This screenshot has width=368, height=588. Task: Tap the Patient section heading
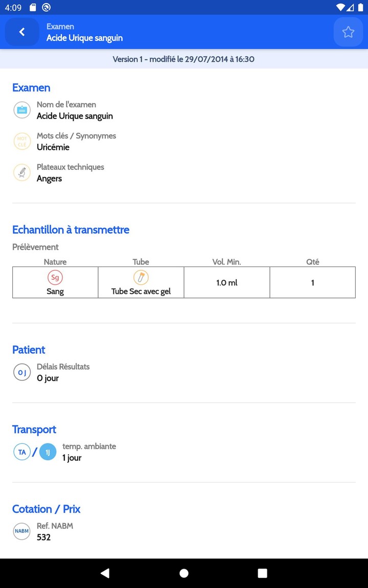coord(29,350)
